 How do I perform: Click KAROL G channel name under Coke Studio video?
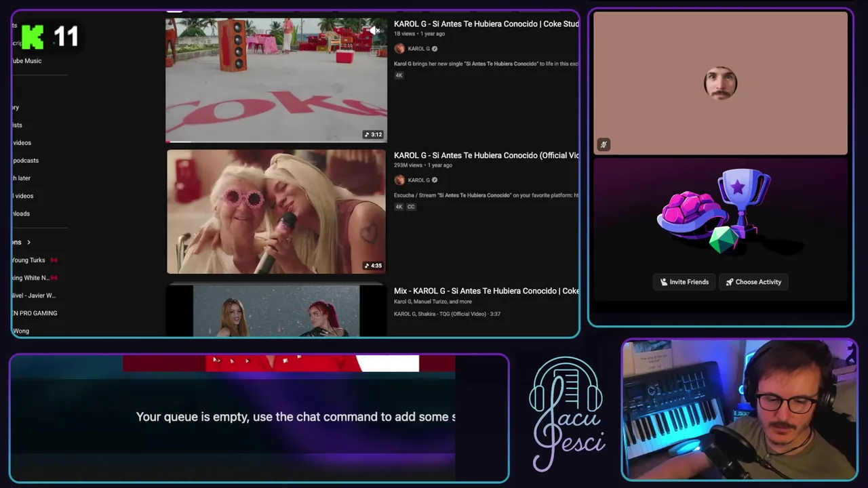pyautogui.click(x=418, y=49)
